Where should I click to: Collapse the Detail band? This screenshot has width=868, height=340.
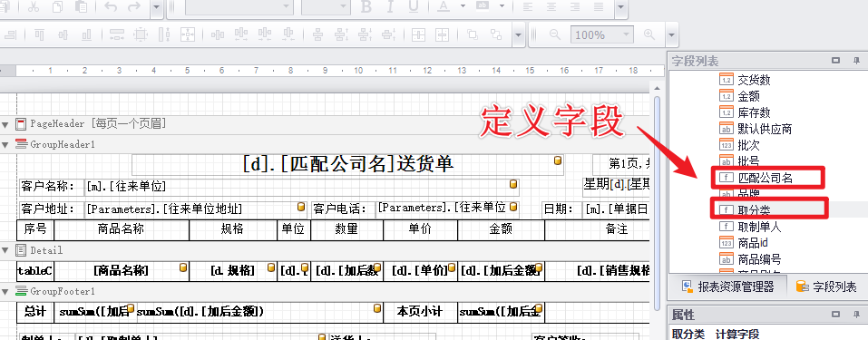coord(5,251)
